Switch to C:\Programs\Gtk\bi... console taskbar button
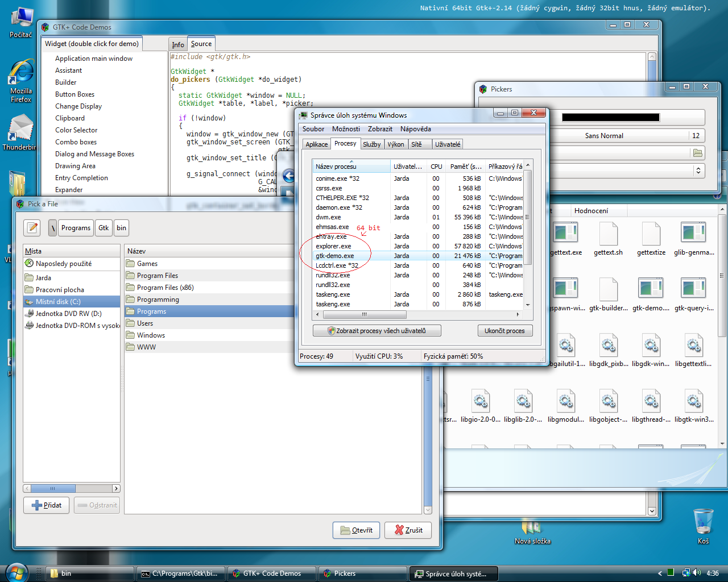Viewport: 728px width, 582px height. [181, 573]
